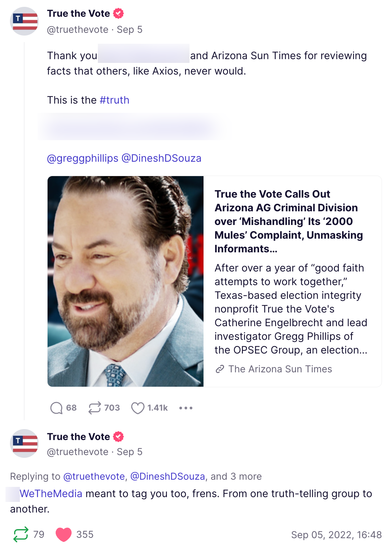Open the article preview photo thumbnail
The height and width of the screenshot is (545, 392).
126,281
